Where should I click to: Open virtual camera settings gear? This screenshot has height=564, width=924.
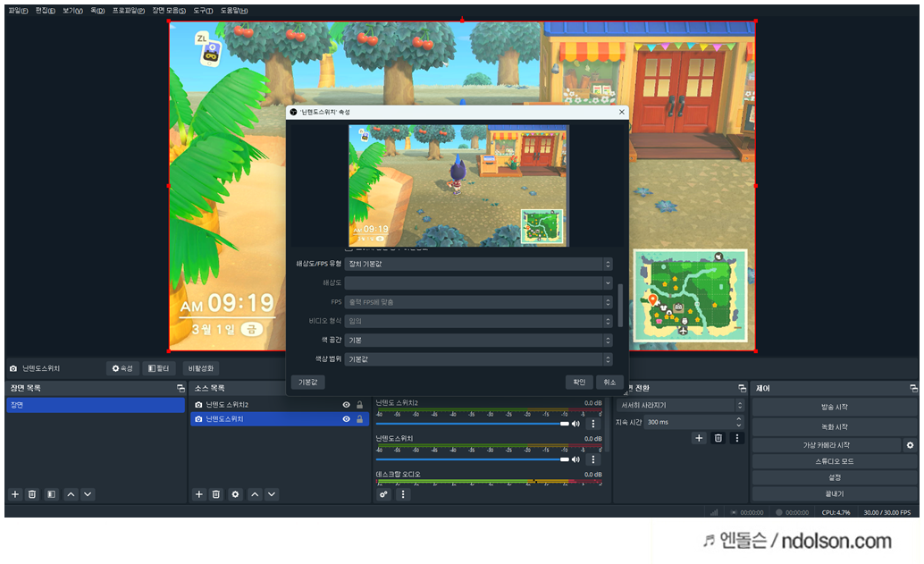tap(910, 445)
